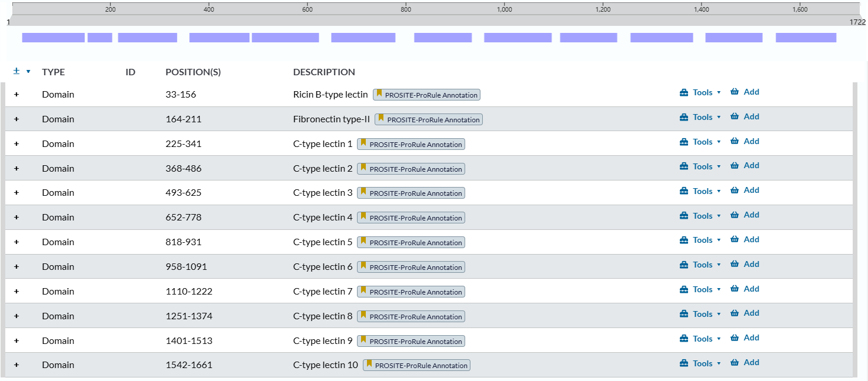Click the Add link for C-type lectin 4

pos(751,215)
